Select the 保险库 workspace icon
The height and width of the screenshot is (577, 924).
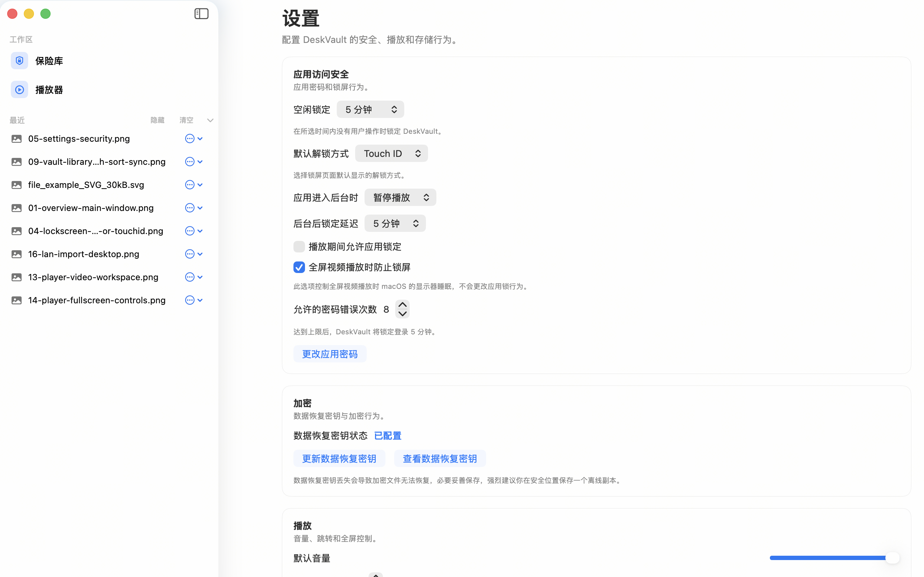click(x=19, y=60)
